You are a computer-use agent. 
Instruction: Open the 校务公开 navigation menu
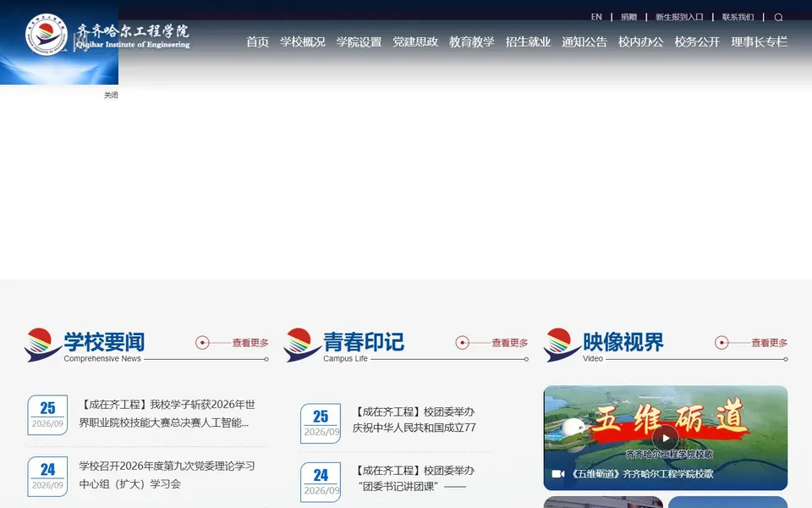point(697,42)
